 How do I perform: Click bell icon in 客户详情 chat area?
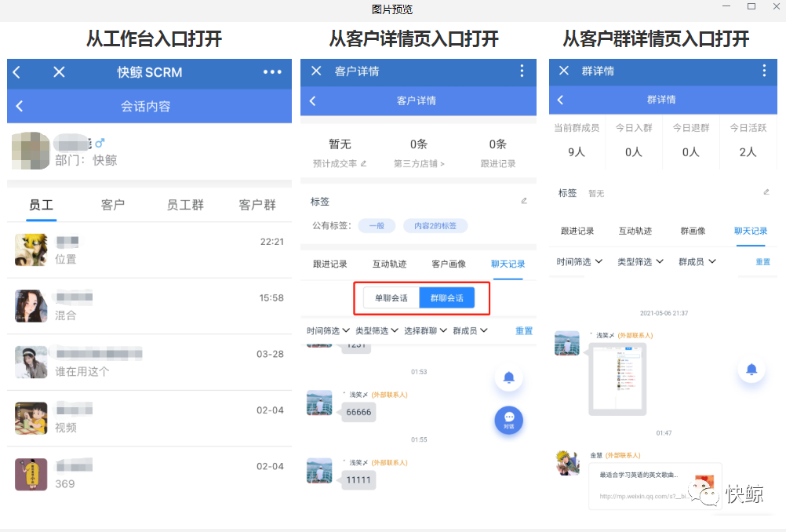tap(509, 377)
